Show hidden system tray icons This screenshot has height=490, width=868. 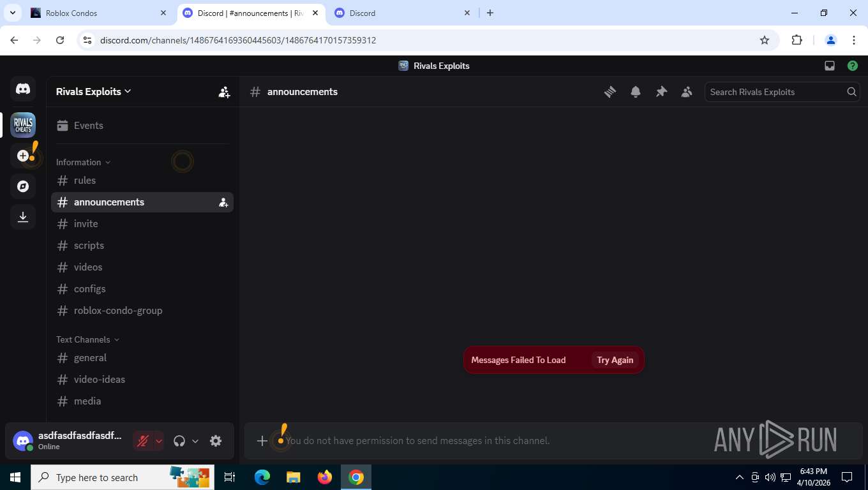pos(740,477)
